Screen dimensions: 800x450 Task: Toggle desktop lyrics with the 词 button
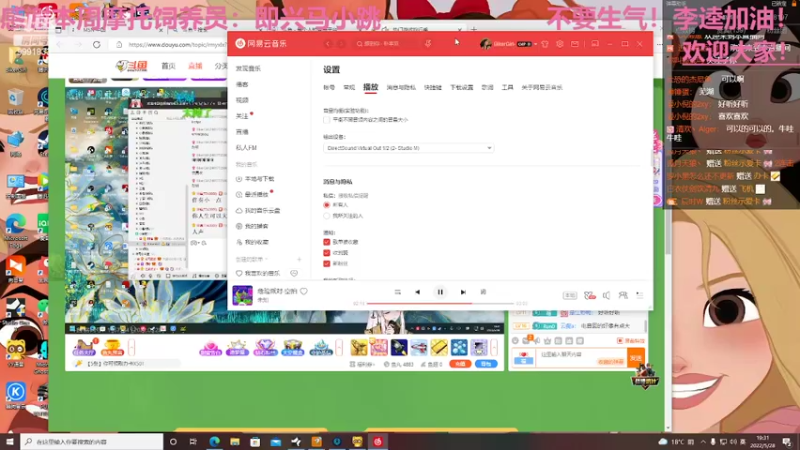tap(483, 292)
